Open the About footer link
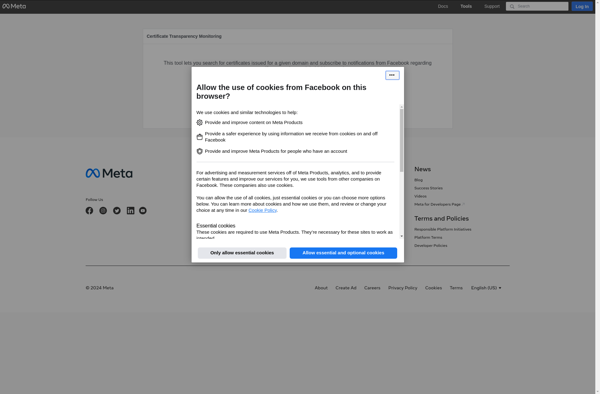 tap(321, 288)
